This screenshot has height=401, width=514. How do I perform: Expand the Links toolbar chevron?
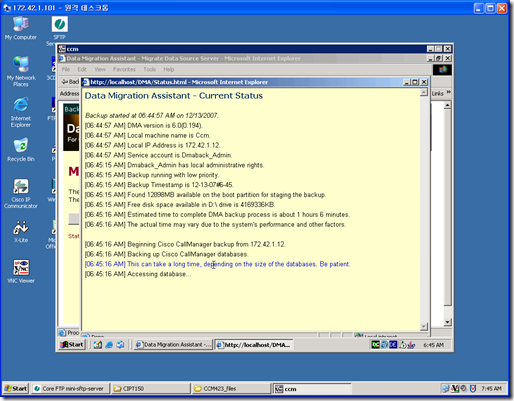(x=449, y=92)
